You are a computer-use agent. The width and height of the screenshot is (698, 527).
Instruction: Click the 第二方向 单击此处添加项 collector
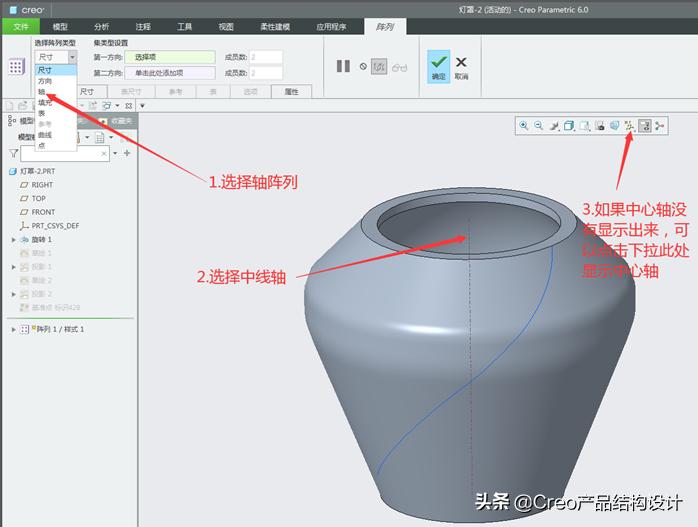170,73
